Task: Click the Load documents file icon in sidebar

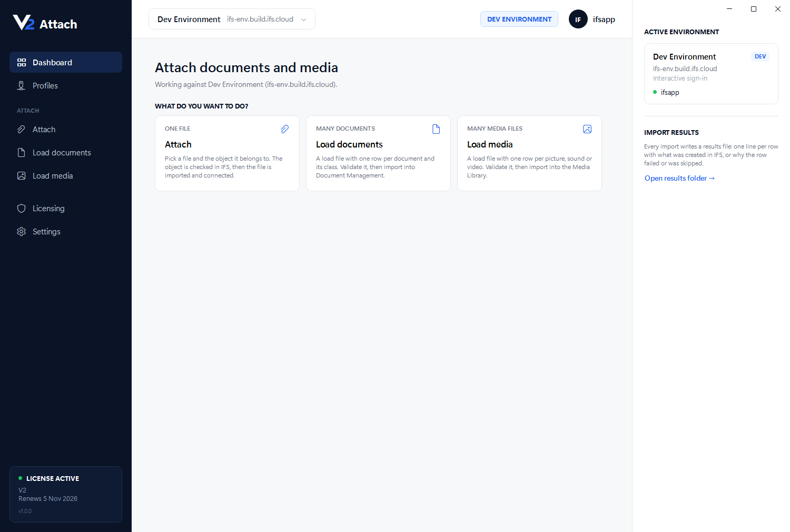Action: click(22, 153)
